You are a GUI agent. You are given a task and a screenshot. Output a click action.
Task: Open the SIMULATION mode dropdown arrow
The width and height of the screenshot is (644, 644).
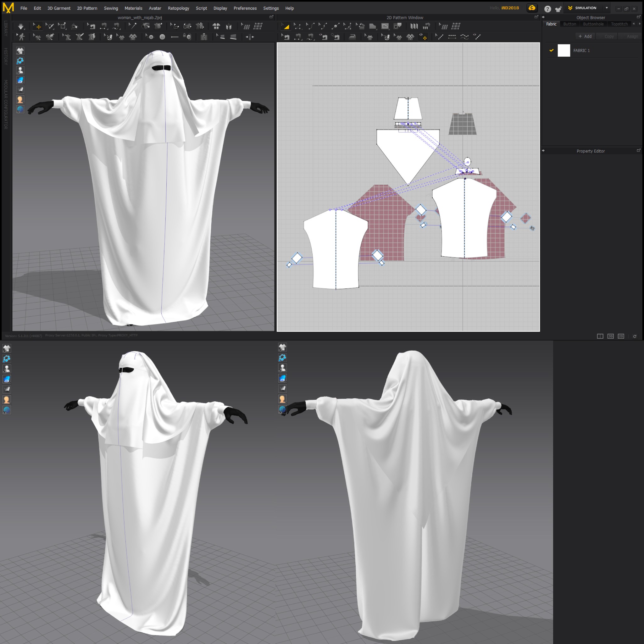(607, 8)
